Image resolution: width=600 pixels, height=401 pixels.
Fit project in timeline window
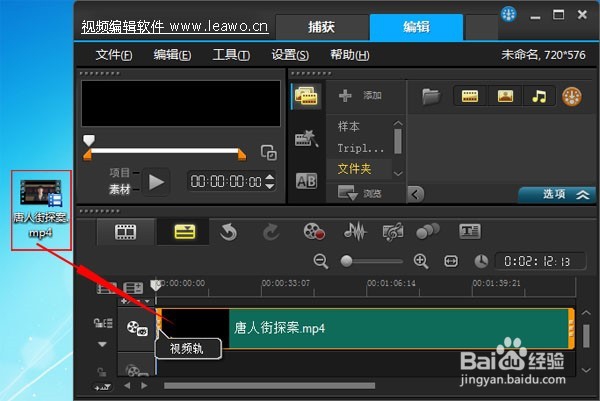tap(451, 261)
